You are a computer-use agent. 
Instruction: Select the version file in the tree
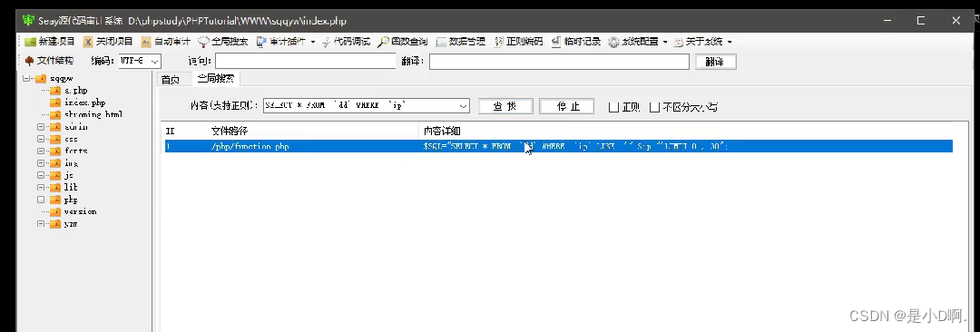coord(80,211)
